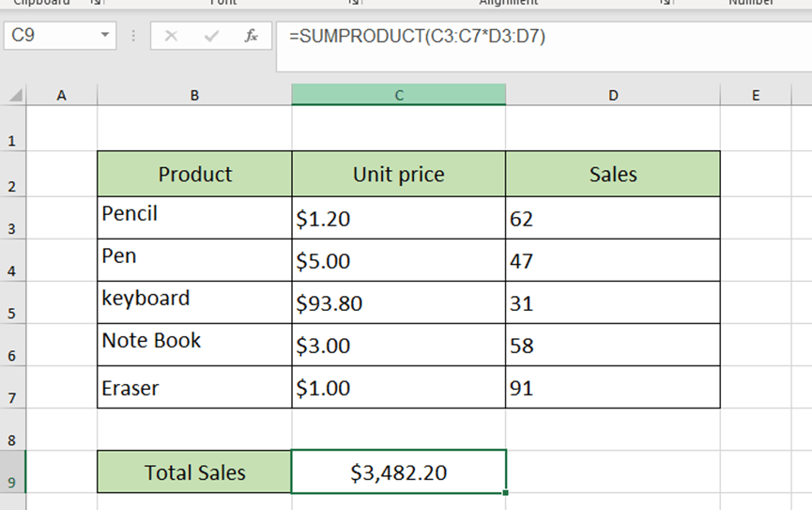Select the Note Book cell
This screenshot has height=510, width=812.
point(194,345)
